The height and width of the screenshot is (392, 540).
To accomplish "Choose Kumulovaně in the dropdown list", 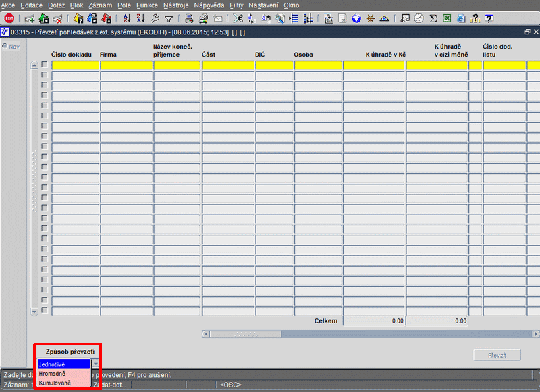I will pos(63,383).
